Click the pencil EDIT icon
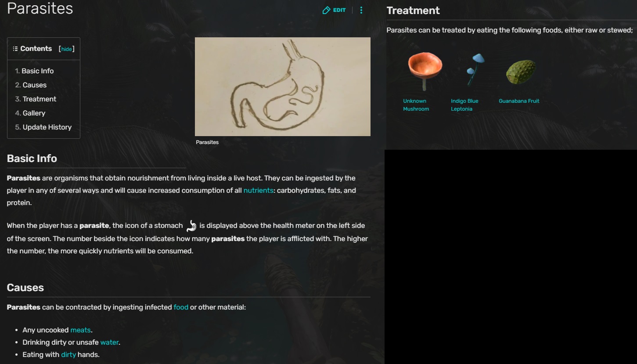Viewport: 637px width, 364px height. [x=326, y=10]
